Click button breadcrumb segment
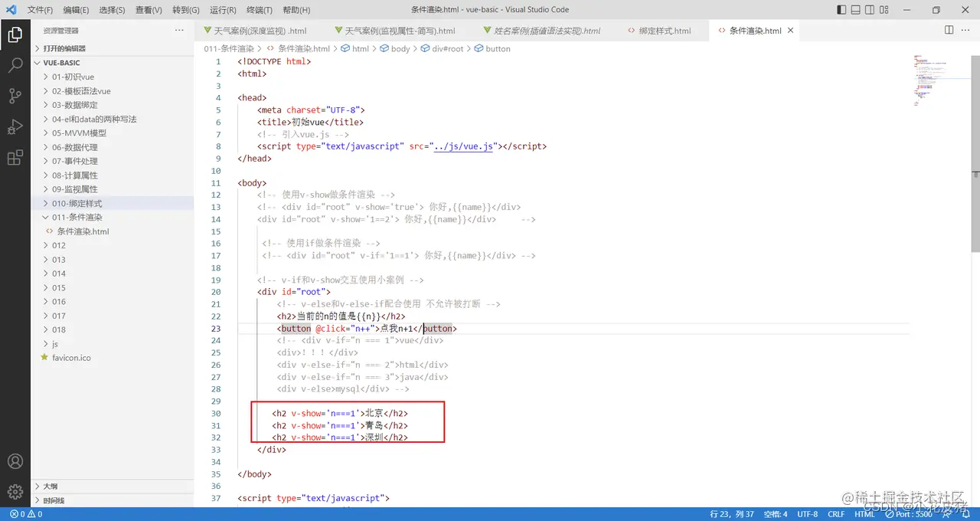 (x=498, y=48)
